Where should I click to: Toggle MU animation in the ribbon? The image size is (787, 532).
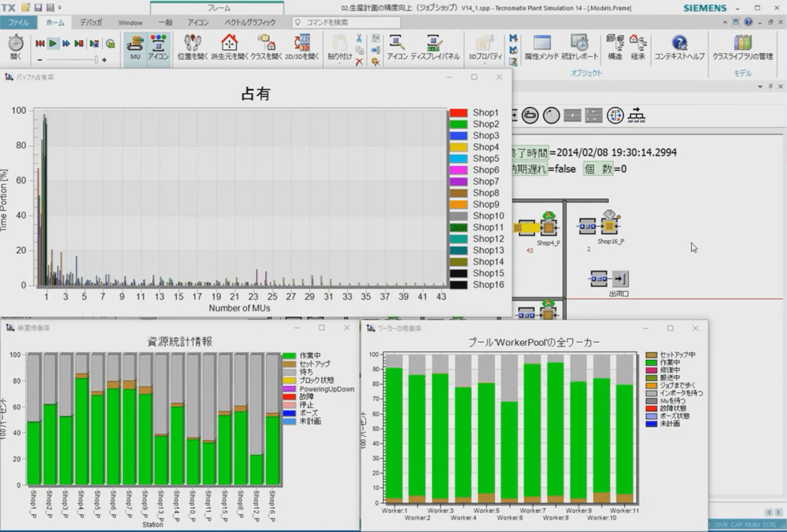135,46
